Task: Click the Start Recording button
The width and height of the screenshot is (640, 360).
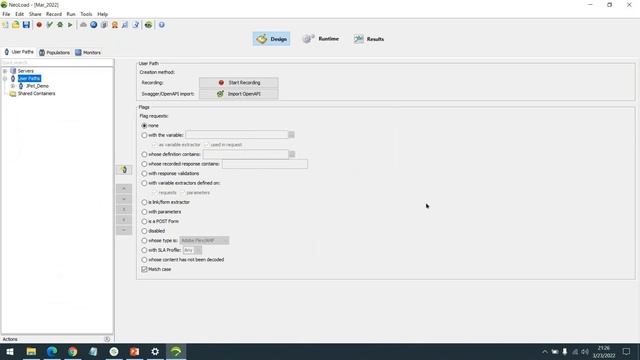Action: (239, 82)
